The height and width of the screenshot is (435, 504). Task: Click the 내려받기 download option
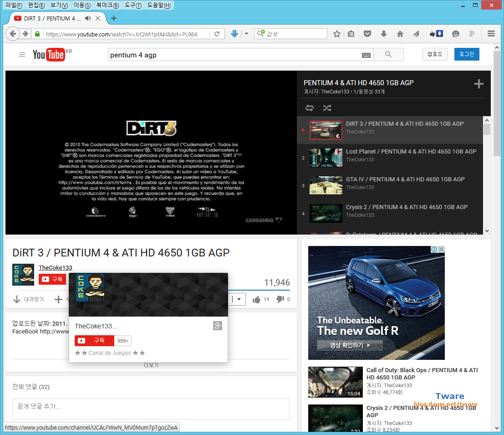(29, 299)
